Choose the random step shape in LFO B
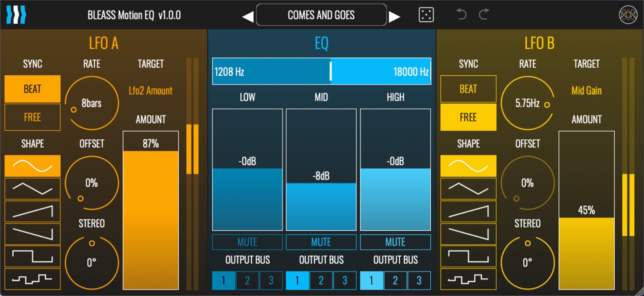 pos(468,279)
